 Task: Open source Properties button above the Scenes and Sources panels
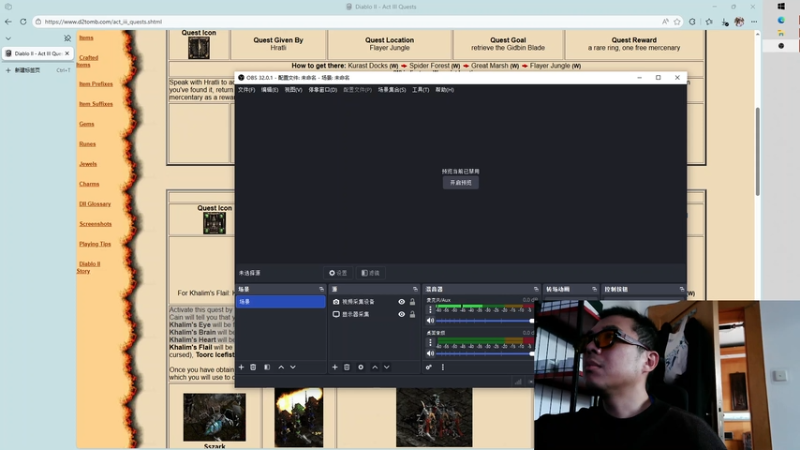click(x=338, y=273)
